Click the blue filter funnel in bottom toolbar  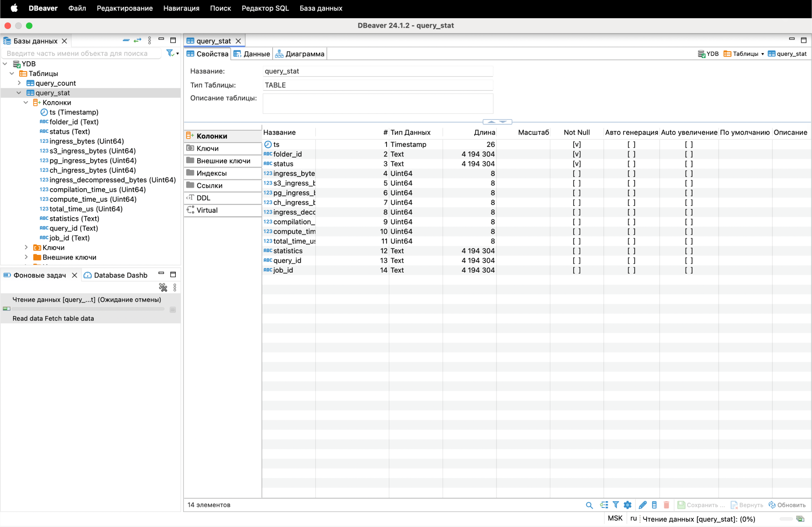616,505
